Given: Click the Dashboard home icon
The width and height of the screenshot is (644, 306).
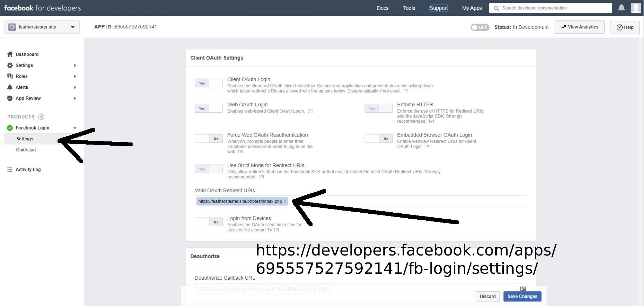Looking at the screenshot, I should [x=10, y=54].
